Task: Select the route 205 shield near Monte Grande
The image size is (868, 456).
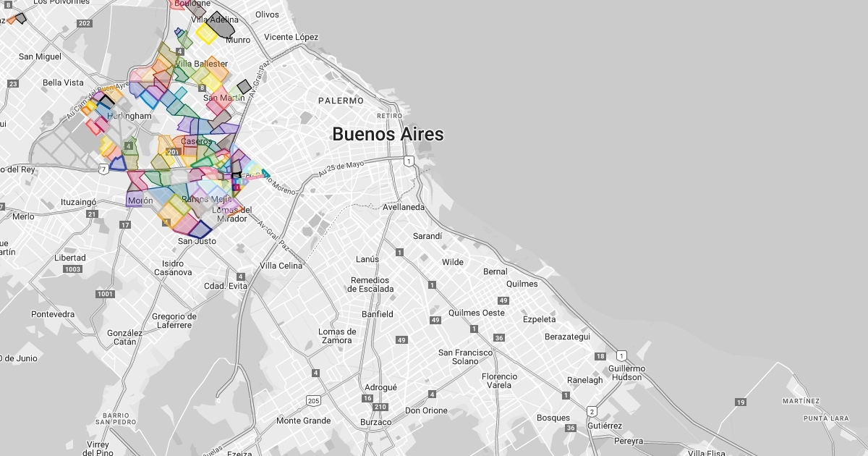Action: [x=313, y=400]
